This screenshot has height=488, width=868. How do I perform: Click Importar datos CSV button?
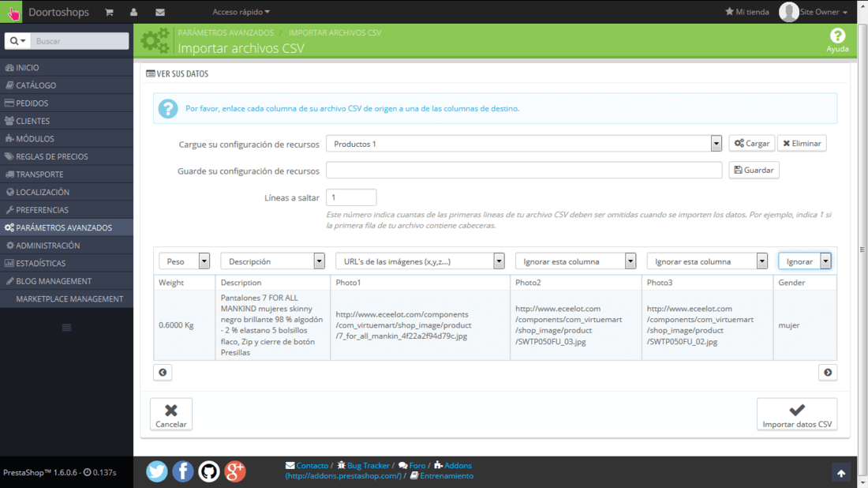tap(797, 415)
